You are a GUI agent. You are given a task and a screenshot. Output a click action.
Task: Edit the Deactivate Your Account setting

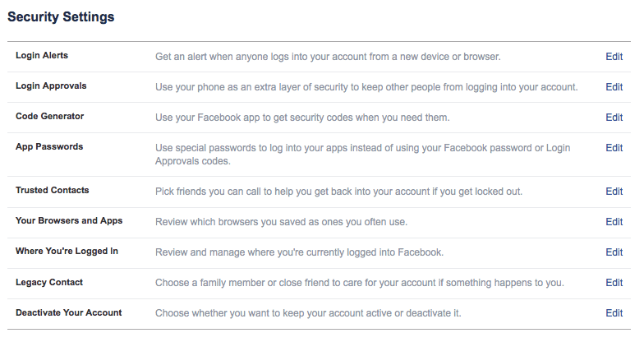click(x=614, y=313)
